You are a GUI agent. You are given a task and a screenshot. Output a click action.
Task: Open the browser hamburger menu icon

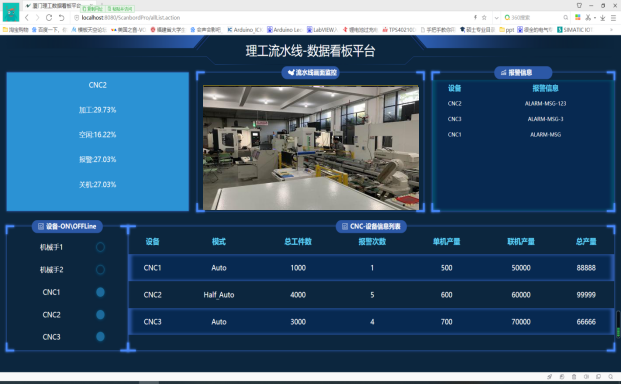pyautogui.click(x=613, y=17)
